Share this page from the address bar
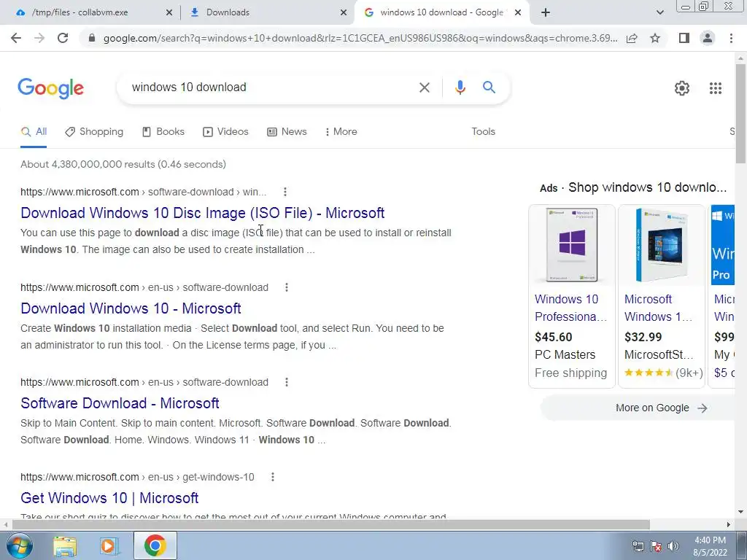 click(632, 38)
